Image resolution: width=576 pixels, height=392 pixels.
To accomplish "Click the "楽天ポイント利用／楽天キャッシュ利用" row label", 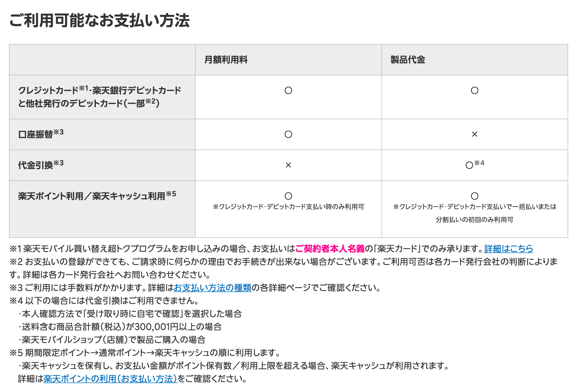I will pyautogui.click(x=92, y=196).
